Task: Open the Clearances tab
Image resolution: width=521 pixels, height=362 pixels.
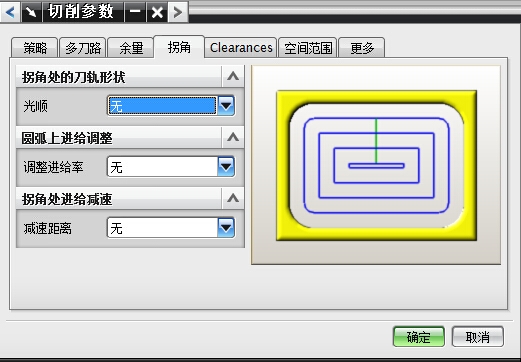Action: [241, 48]
